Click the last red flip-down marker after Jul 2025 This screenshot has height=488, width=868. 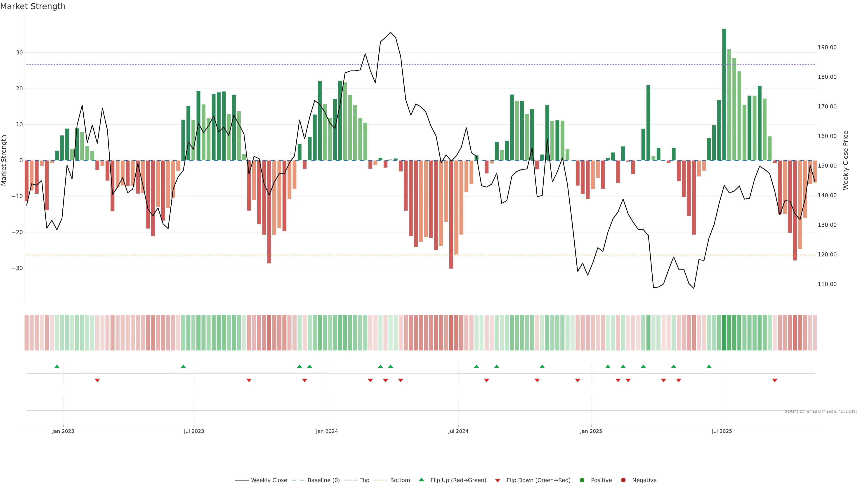click(775, 380)
